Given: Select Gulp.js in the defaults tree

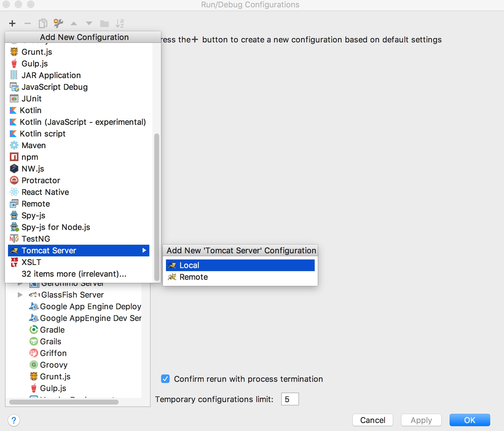Looking at the screenshot, I should [x=48, y=388].
